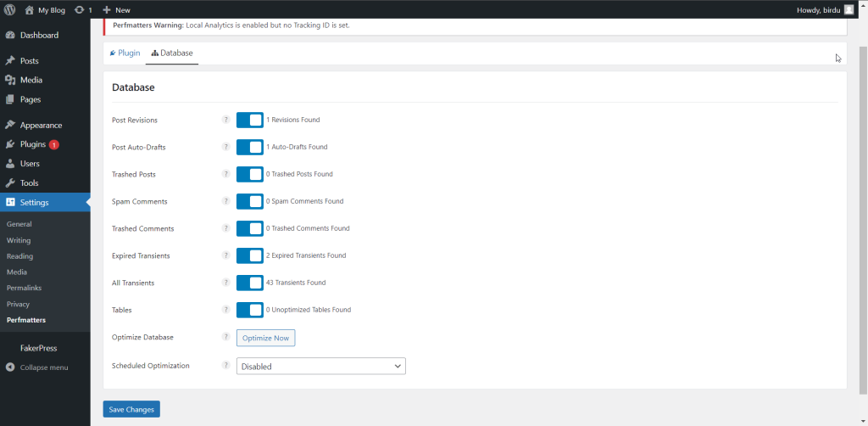Open My Blog home icon
Screen dimensions: 868x426
[30, 9]
